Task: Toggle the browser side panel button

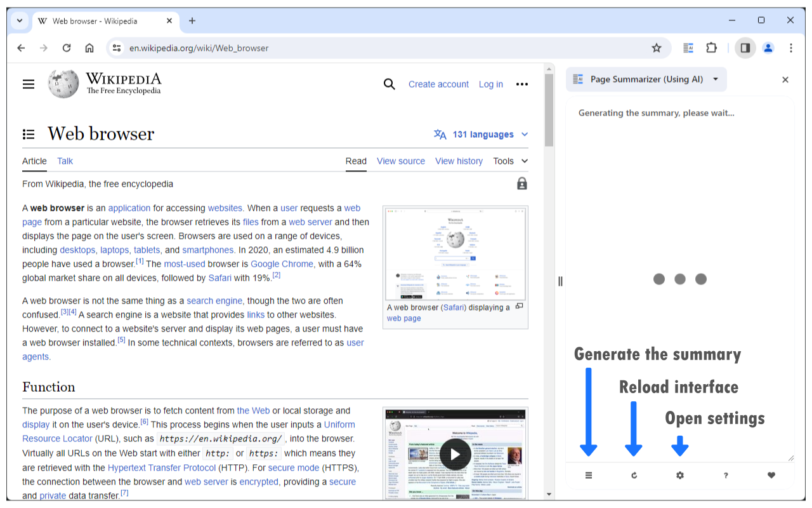Action: coord(745,48)
